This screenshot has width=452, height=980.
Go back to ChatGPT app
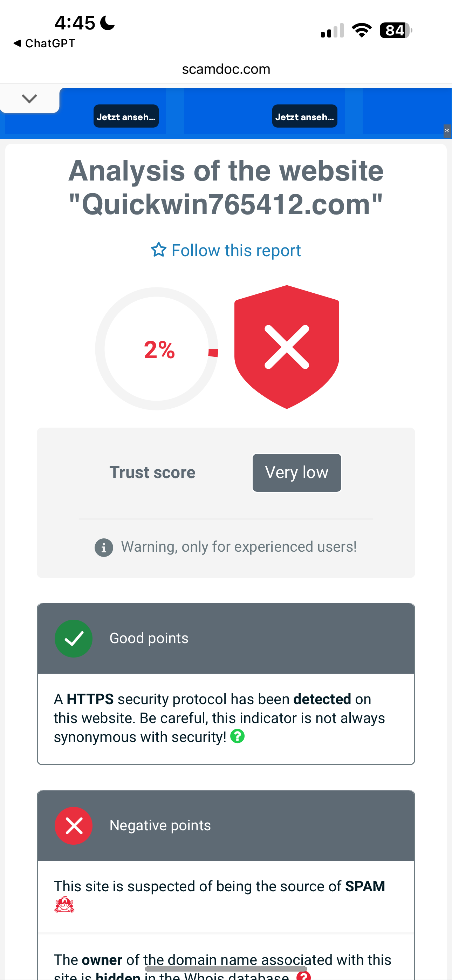tap(44, 43)
